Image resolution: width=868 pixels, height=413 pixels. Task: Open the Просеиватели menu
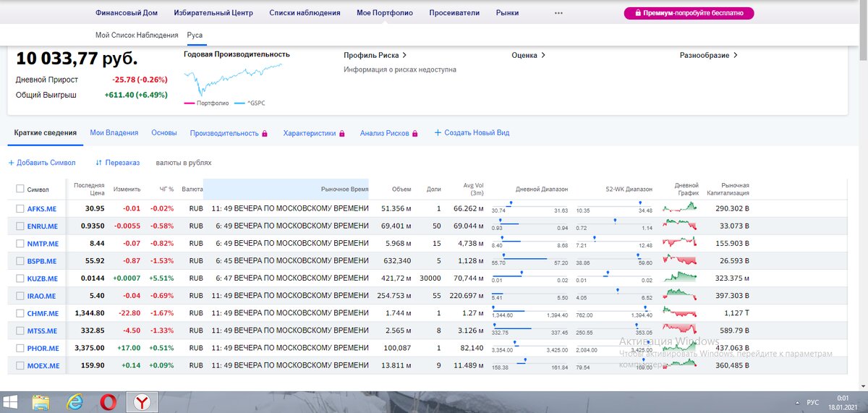point(454,13)
